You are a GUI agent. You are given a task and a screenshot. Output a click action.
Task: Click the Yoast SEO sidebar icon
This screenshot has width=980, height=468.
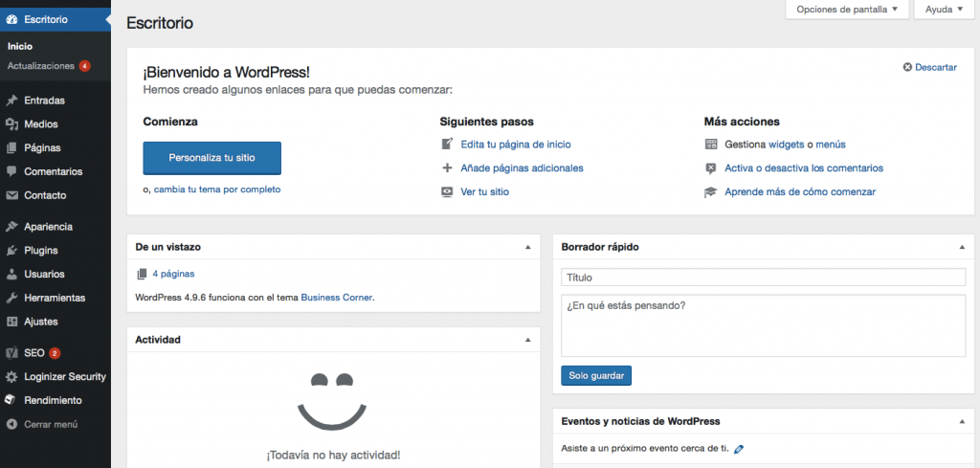click(x=11, y=353)
